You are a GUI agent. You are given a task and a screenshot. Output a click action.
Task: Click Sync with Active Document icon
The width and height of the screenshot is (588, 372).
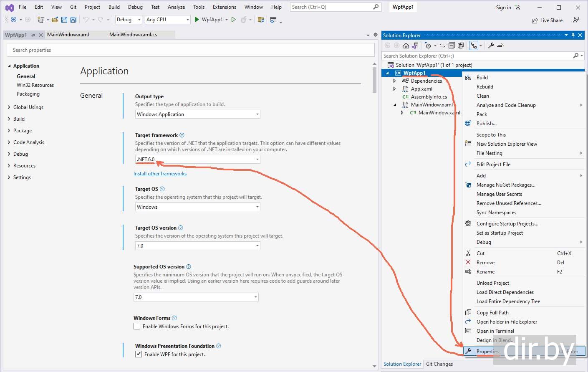click(442, 46)
